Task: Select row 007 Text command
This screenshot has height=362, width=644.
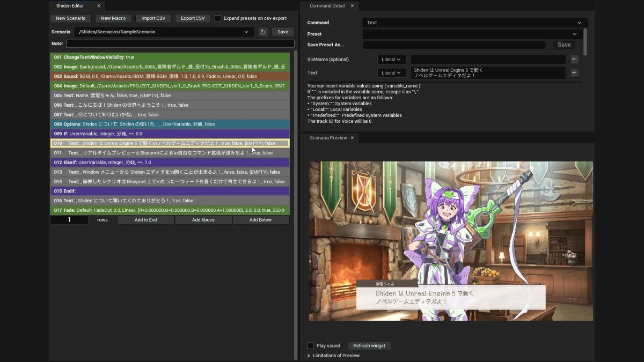Action: 170,115
